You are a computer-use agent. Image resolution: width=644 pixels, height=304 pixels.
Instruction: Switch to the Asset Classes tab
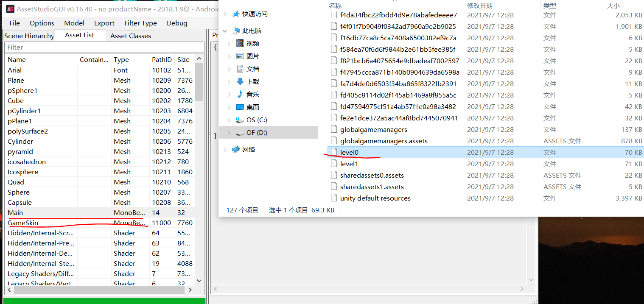click(130, 36)
